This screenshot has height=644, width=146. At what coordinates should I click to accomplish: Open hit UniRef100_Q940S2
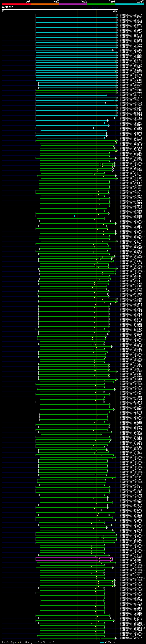click(x=131, y=17)
